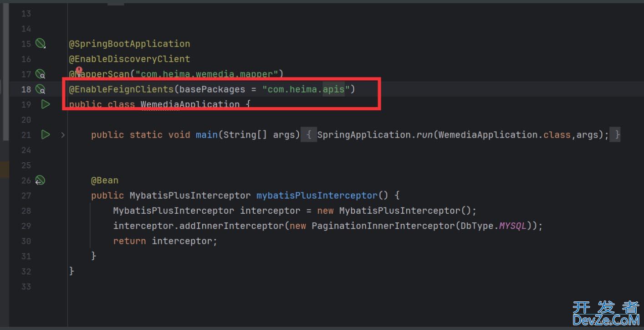The image size is (644, 330).
Task: Click the Spring bean gutter icon on line 15
Action: (x=41, y=43)
